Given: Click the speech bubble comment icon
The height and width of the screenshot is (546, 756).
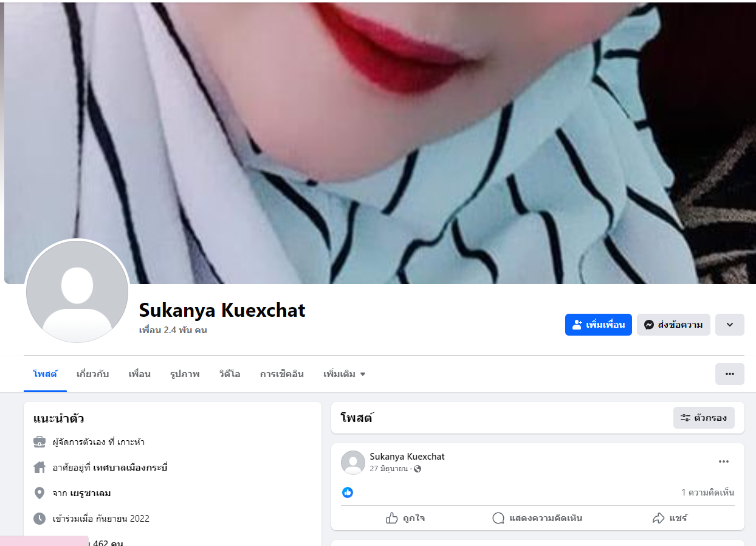Looking at the screenshot, I should [x=498, y=518].
